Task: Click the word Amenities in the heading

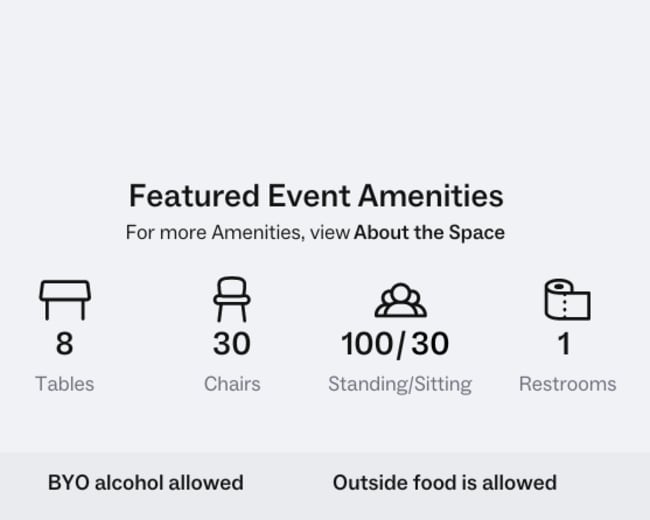Action: pos(431,196)
